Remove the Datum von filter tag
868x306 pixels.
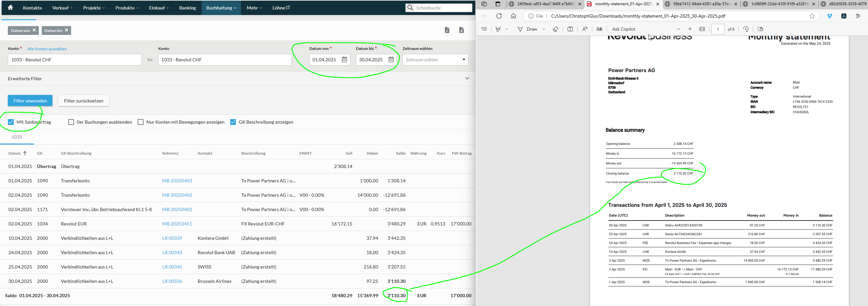point(34,30)
